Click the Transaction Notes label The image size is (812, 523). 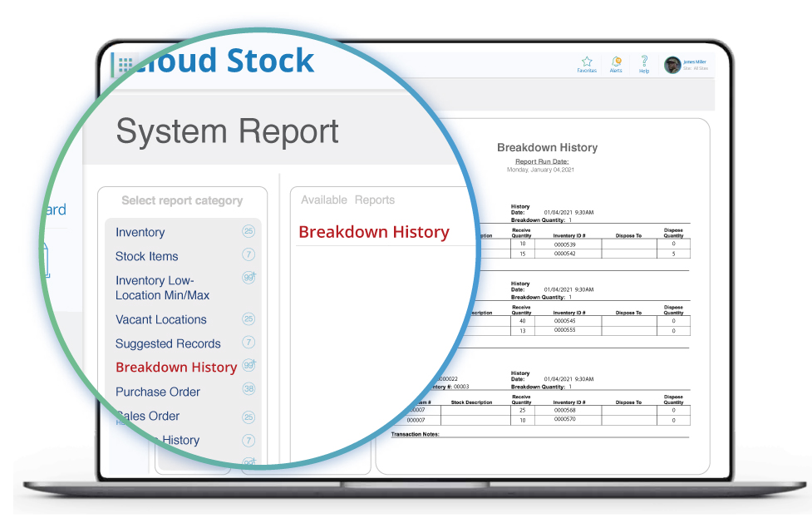pyautogui.click(x=415, y=434)
